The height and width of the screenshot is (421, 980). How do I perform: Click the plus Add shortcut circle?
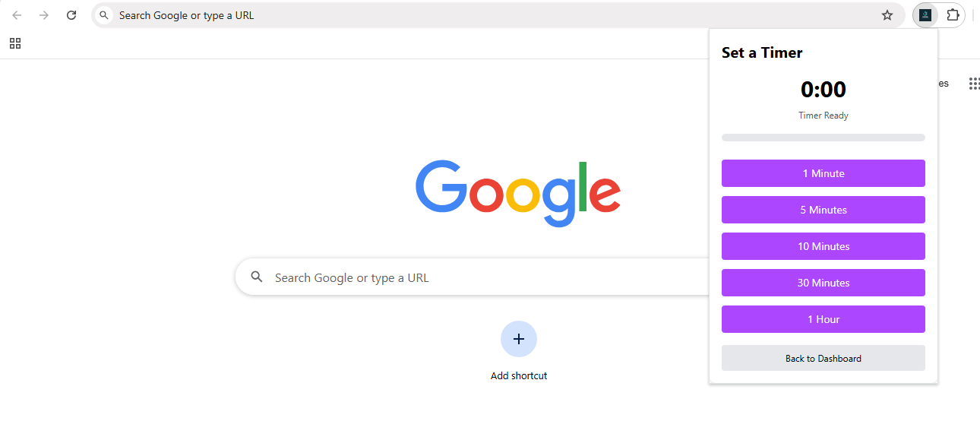519,339
